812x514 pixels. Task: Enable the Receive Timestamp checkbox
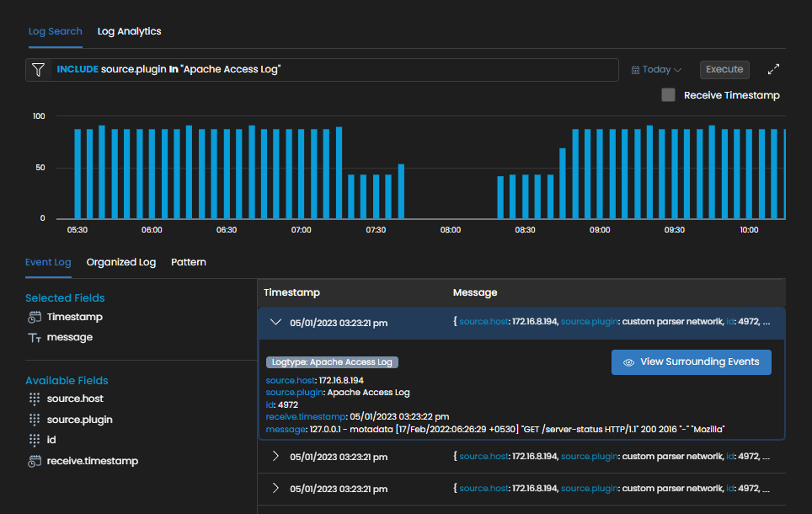coord(669,95)
